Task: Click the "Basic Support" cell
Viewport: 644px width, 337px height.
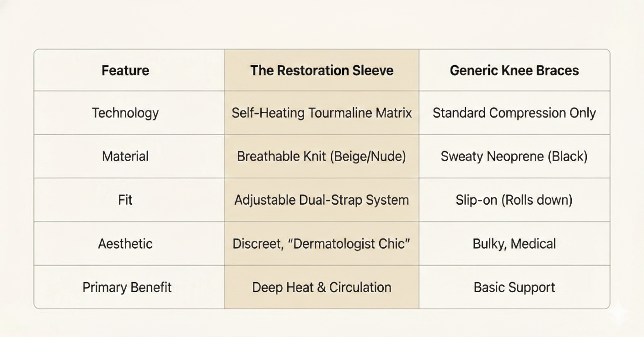Action: (x=514, y=288)
